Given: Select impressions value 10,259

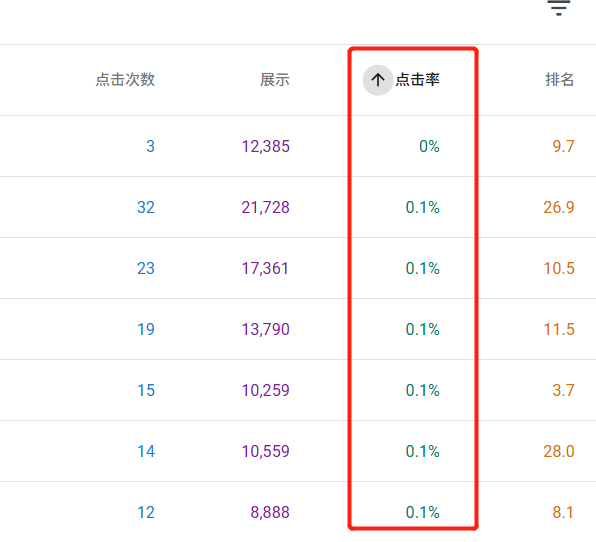Looking at the screenshot, I should pyautogui.click(x=266, y=390).
